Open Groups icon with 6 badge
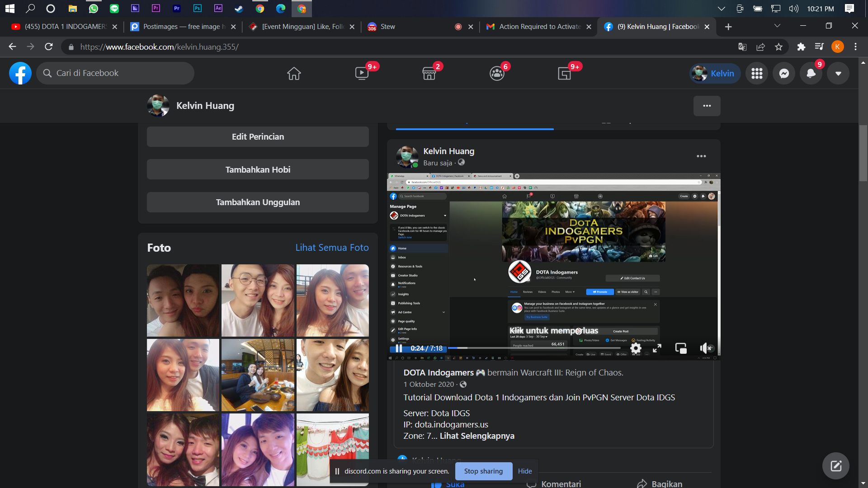This screenshot has height=488, width=868. coord(497,73)
